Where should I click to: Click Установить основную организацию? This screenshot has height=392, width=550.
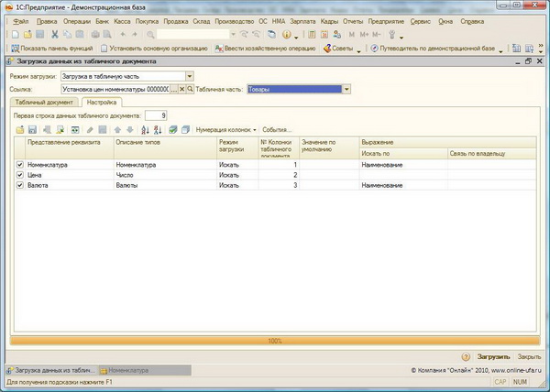coord(154,49)
